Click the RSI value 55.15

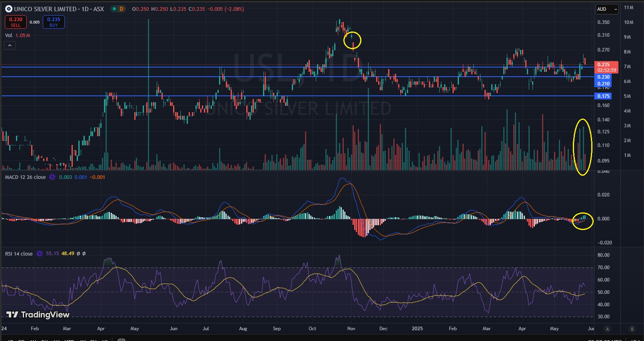pyautogui.click(x=52, y=254)
